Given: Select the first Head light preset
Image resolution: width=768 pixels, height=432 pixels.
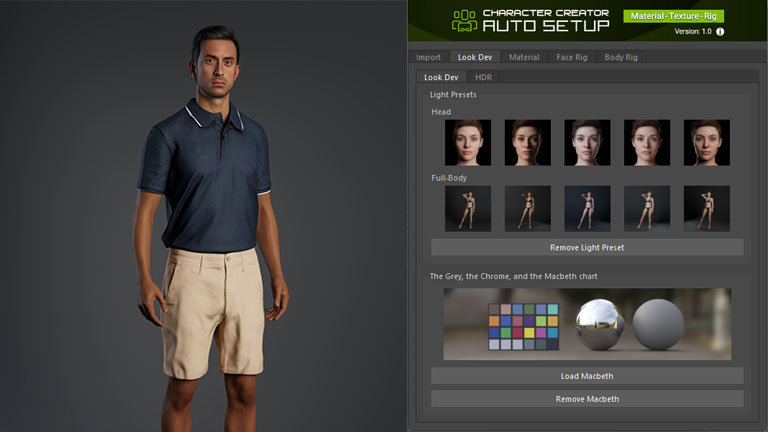Looking at the screenshot, I should pyautogui.click(x=468, y=143).
